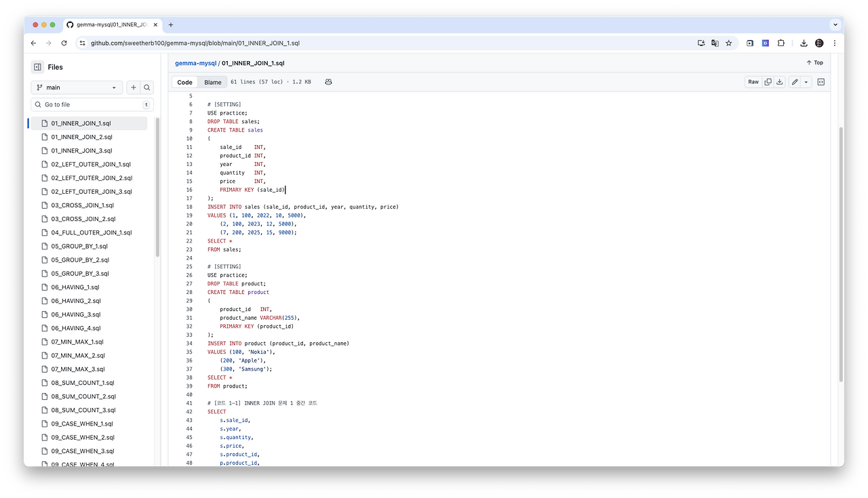This screenshot has width=868, height=498.
Task: Switch to the Blame view tab
Action: pos(213,82)
